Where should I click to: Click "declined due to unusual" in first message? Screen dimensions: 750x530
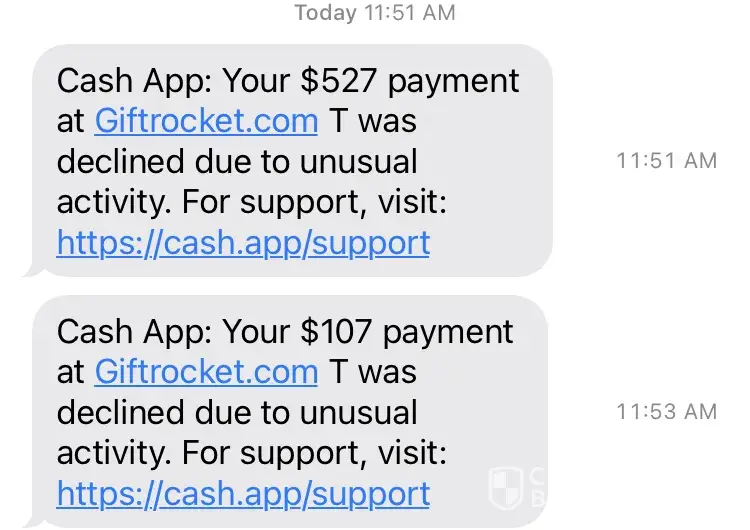[x=237, y=162]
